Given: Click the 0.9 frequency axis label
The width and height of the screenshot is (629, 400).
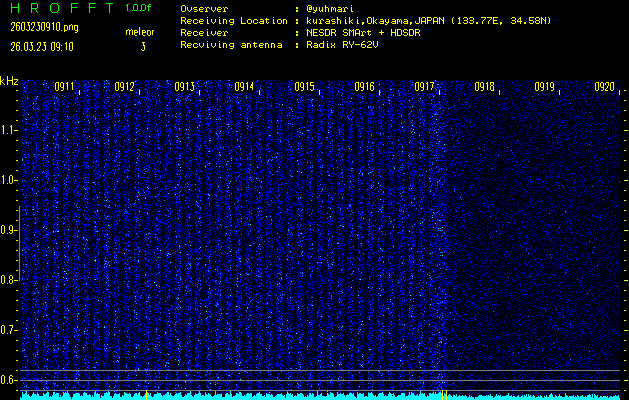Looking at the screenshot, I should (9, 230).
